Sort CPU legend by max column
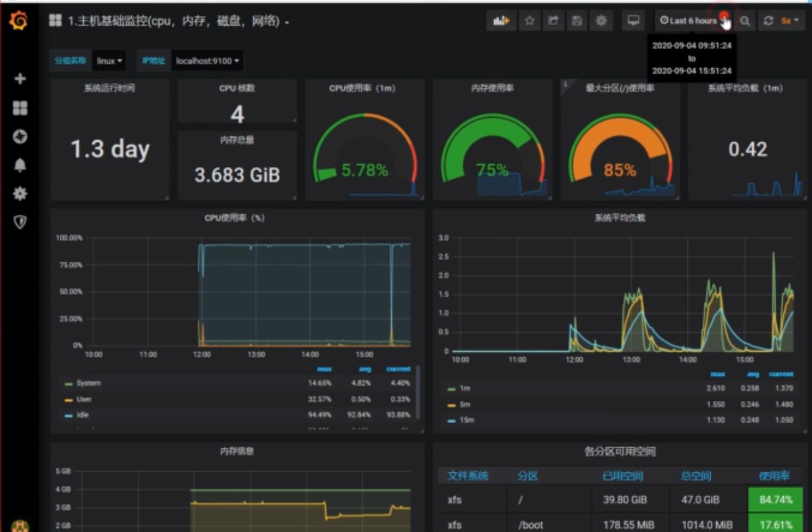This screenshot has height=532, width=812. tap(324, 369)
